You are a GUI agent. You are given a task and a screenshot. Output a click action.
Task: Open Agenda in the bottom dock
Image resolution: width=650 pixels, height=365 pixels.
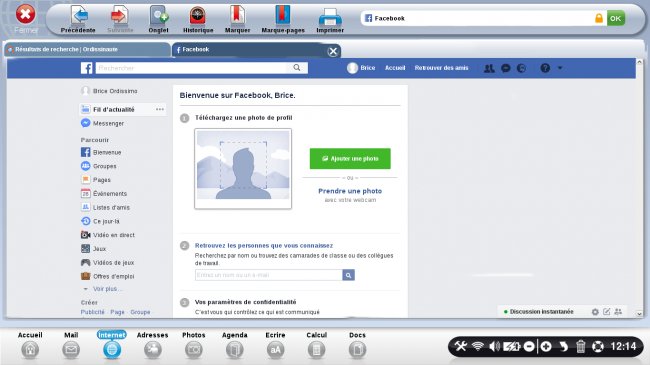235,345
